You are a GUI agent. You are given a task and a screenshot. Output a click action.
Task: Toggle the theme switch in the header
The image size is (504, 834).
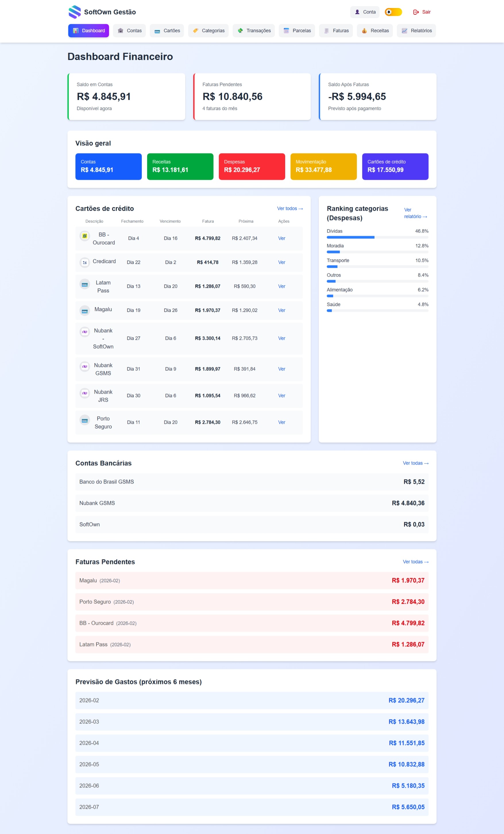393,12
